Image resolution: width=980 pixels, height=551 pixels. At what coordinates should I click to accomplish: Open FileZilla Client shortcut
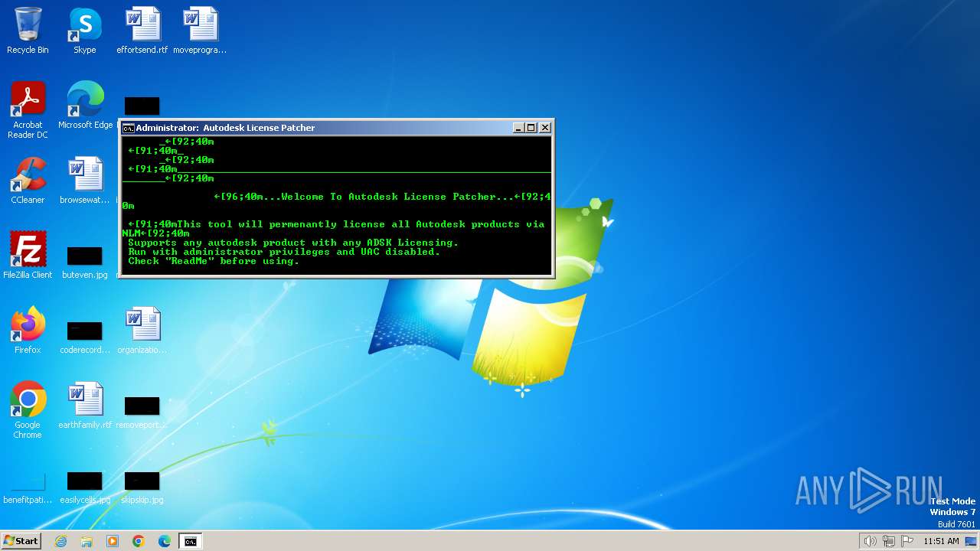tap(28, 256)
